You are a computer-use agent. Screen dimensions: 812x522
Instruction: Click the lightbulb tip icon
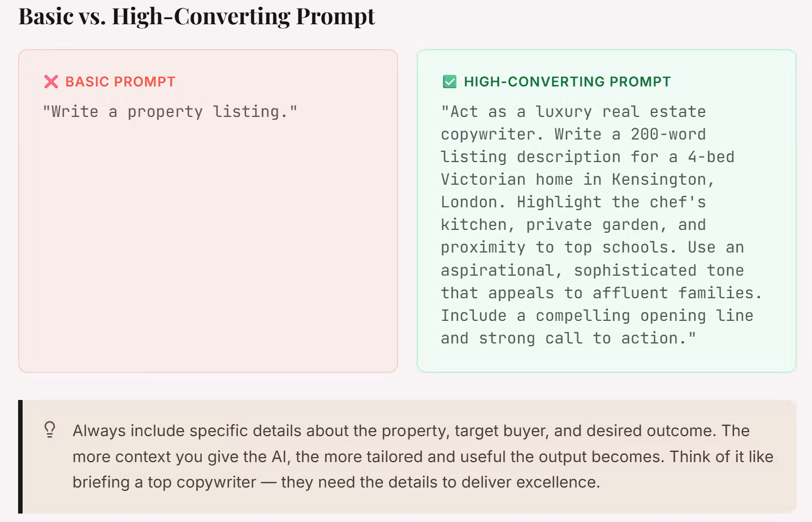click(x=50, y=430)
